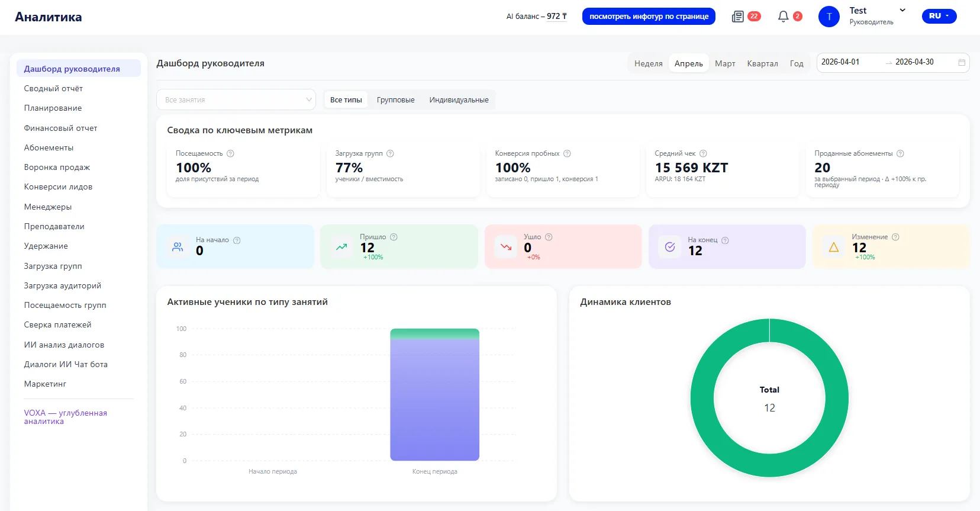Click the help icon by Проданные абонементы
The height and width of the screenshot is (511, 980).
(x=900, y=153)
